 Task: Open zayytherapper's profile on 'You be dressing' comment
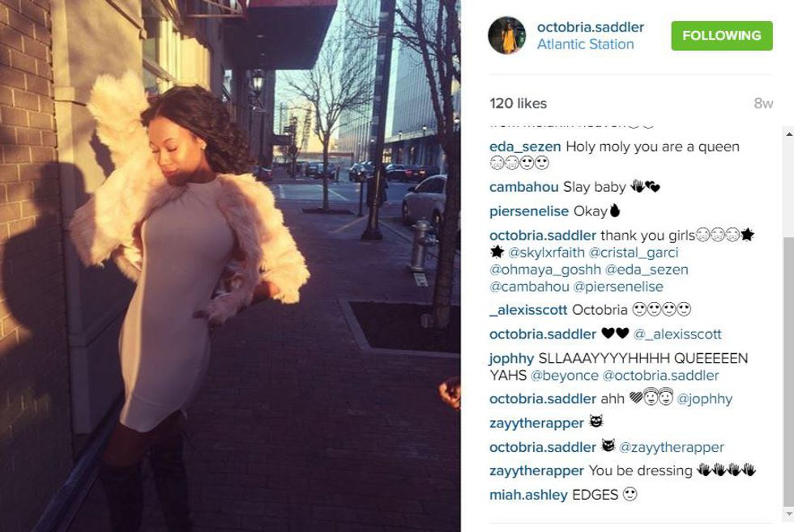[x=536, y=470]
